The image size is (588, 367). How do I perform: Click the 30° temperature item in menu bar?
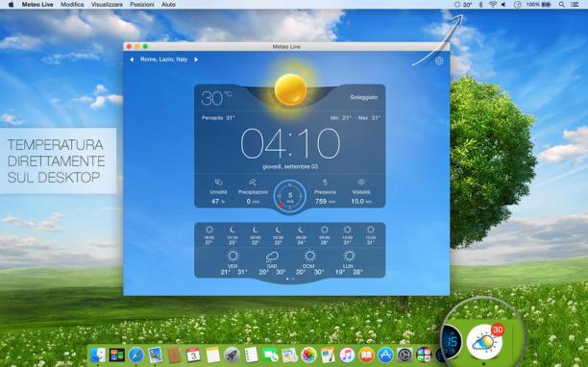click(463, 5)
